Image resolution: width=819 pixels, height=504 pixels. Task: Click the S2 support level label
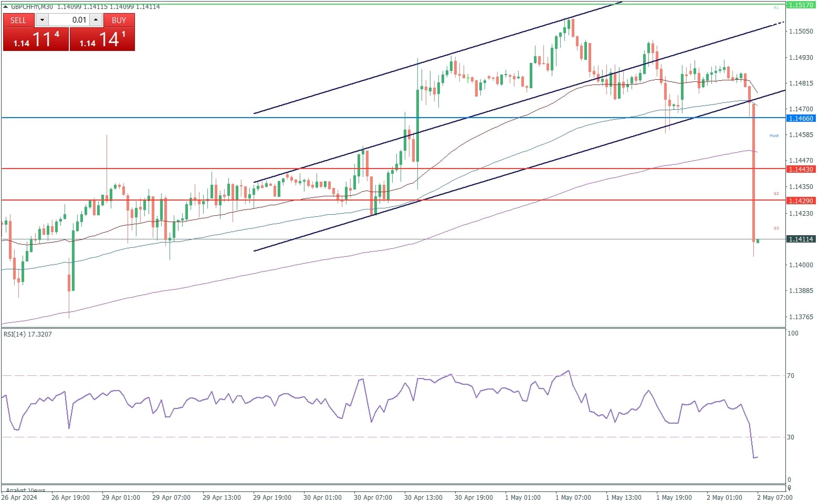coord(776,193)
